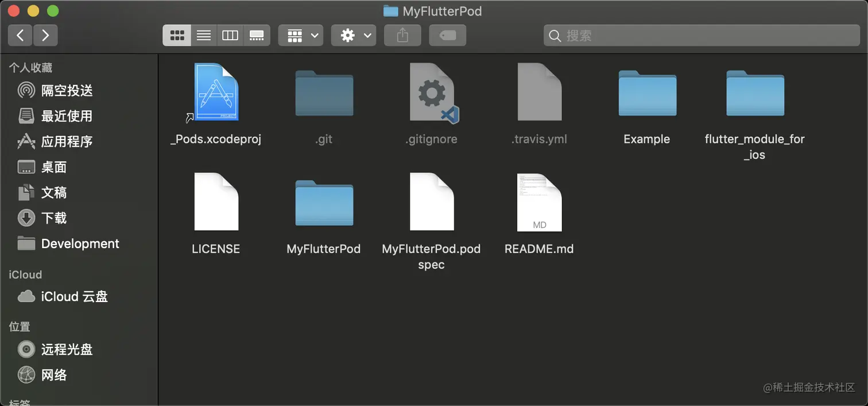
Task: Select the Example folder icon
Action: [x=647, y=94]
